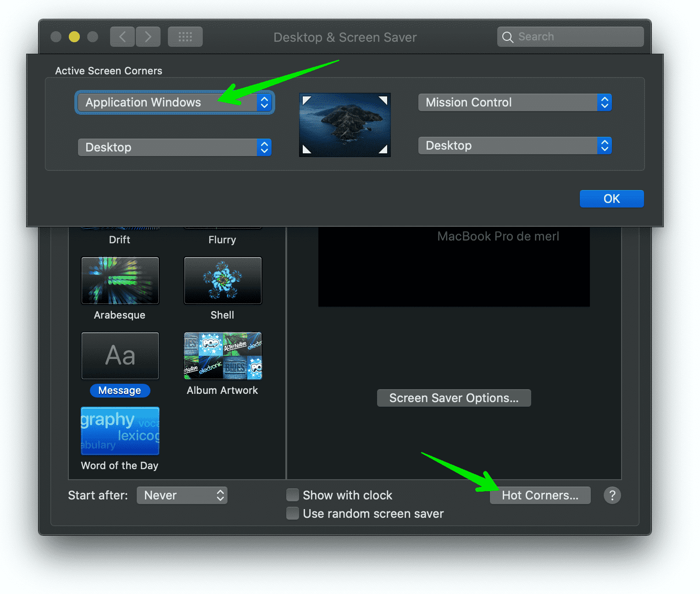Click the Shell label text

coord(222,315)
